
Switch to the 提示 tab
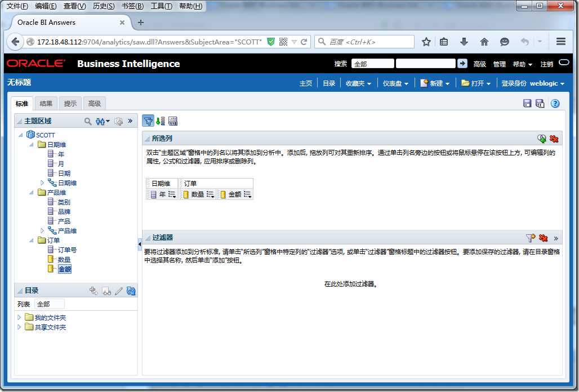70,104
